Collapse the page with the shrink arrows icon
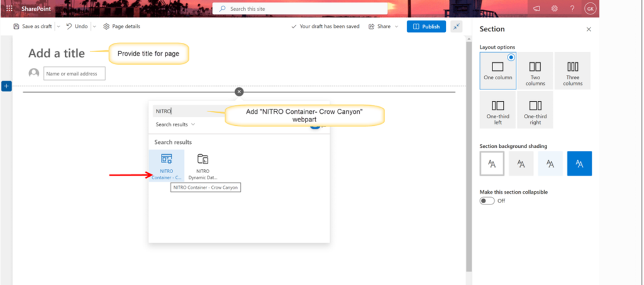Image resolution: width=644 pixels, height=285 pixels. [457, 26]
